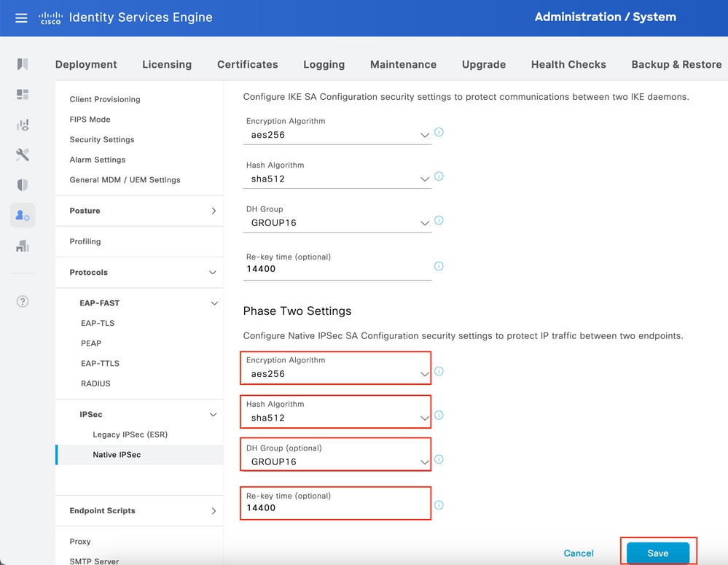The image size is (728, 565).
Task: Click the shield policy icon in sidebar
Action: tap(23, 185)
